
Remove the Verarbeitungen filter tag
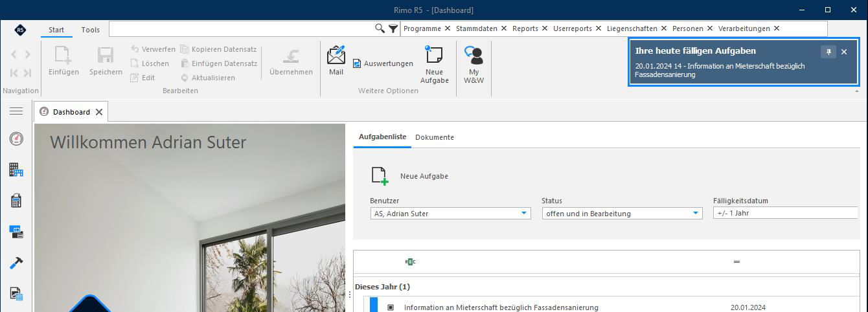(x=777, y=28)
